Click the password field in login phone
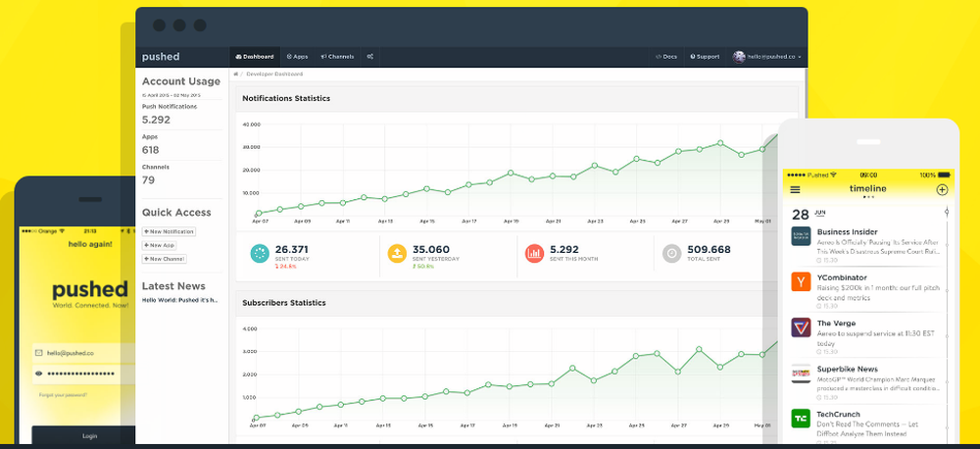Screen dimensions: 980x449 [83, 374]
